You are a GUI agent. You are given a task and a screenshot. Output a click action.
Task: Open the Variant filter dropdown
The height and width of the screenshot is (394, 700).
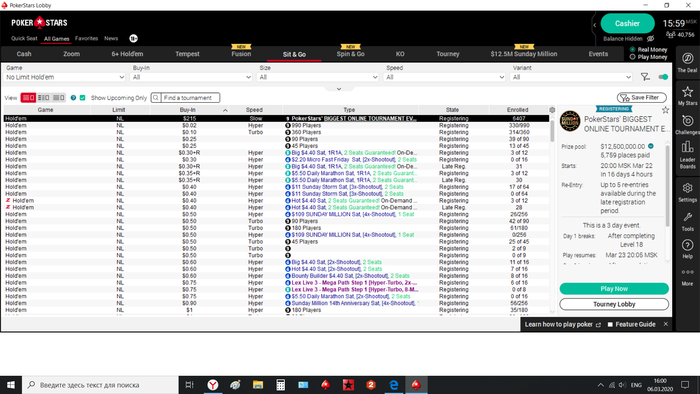[571, 77]
